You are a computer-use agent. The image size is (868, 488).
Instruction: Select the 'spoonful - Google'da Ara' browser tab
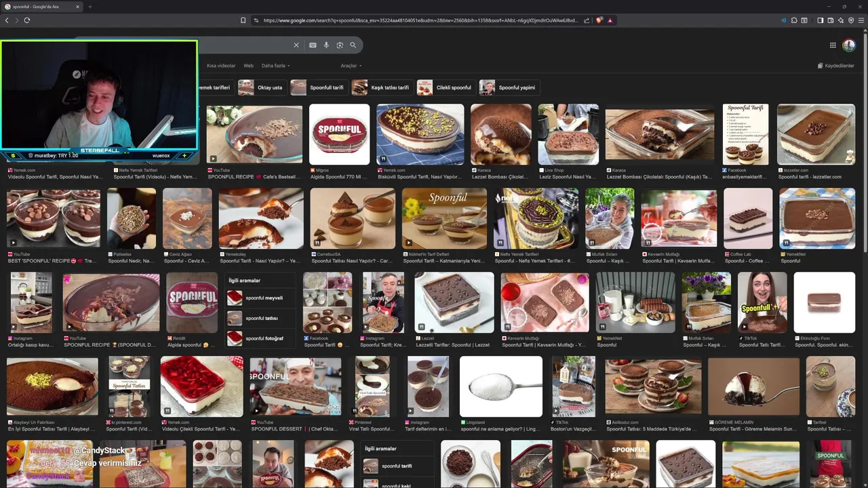42,7
